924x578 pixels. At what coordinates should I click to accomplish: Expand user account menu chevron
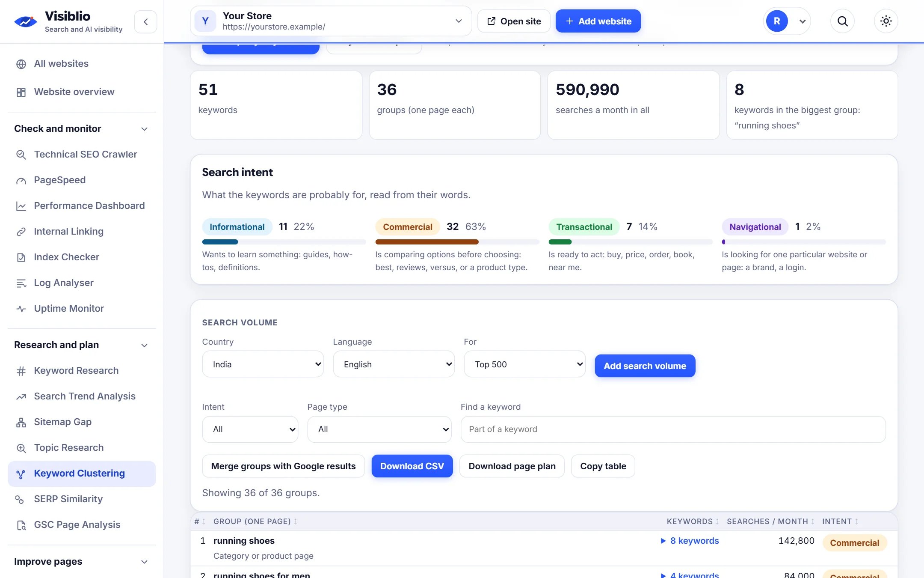click(x=803, y=21)
